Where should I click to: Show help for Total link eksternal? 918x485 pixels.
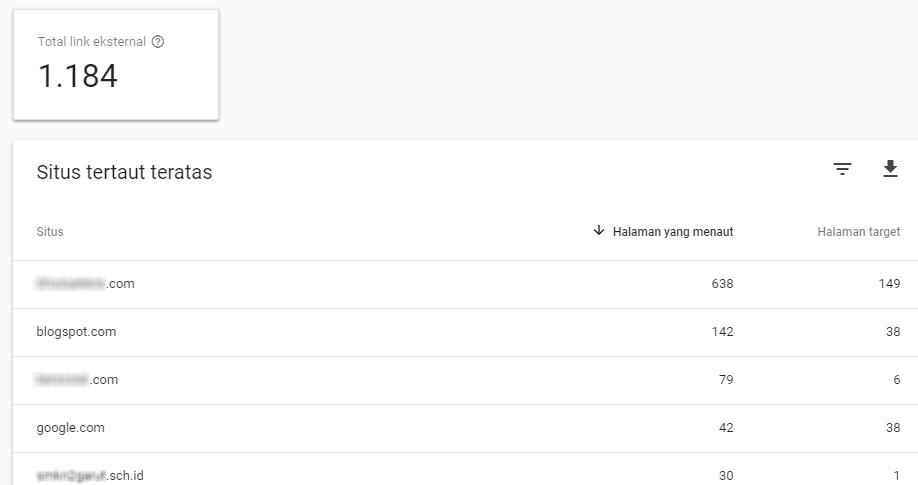[x=158, y=42]
